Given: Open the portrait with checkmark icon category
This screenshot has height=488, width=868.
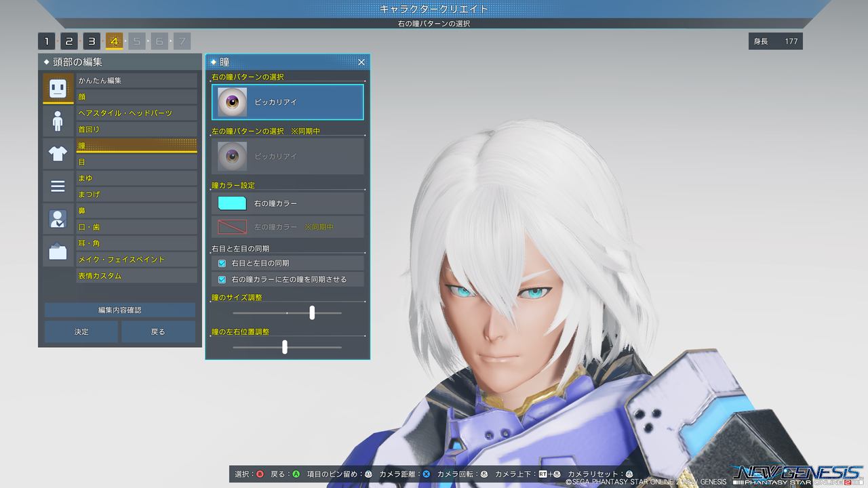Looking at the screenshot, I should 58,219.
